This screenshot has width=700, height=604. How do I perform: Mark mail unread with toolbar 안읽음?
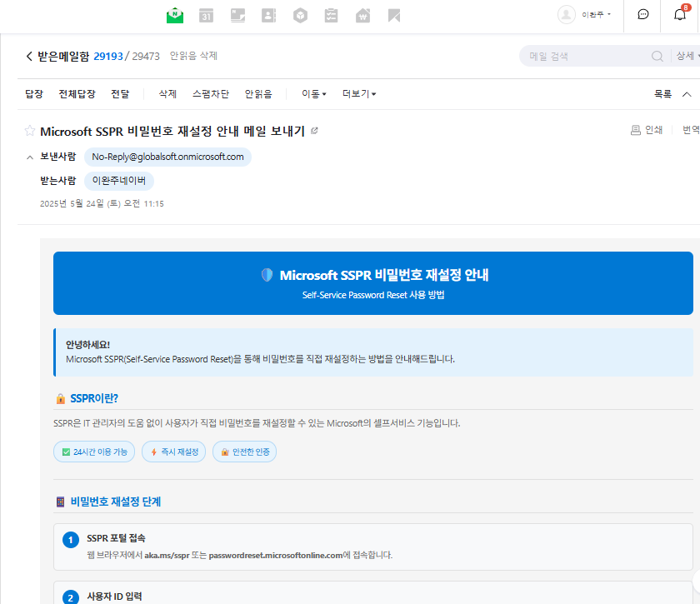point(258,94)
